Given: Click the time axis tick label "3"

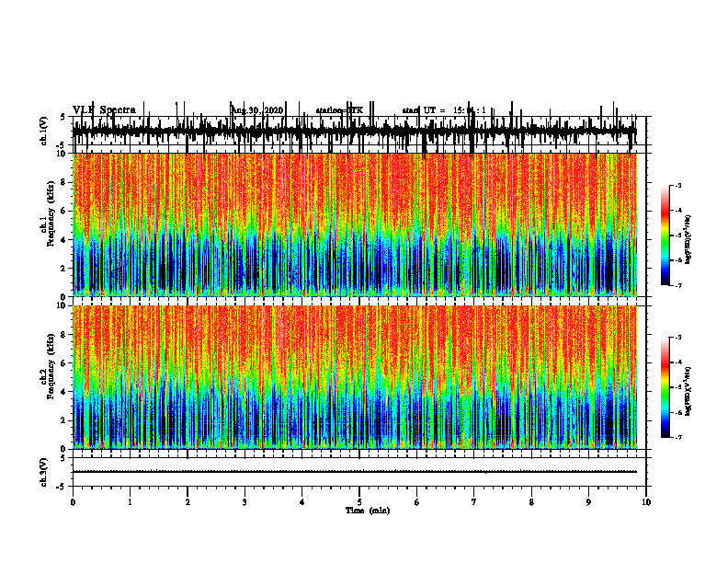Looking at the screenshot, I should pos(245,502).
